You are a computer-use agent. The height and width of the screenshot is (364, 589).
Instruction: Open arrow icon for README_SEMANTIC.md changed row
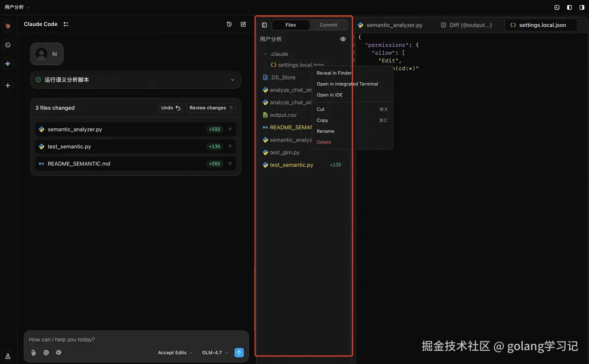[x=230, y=164]
